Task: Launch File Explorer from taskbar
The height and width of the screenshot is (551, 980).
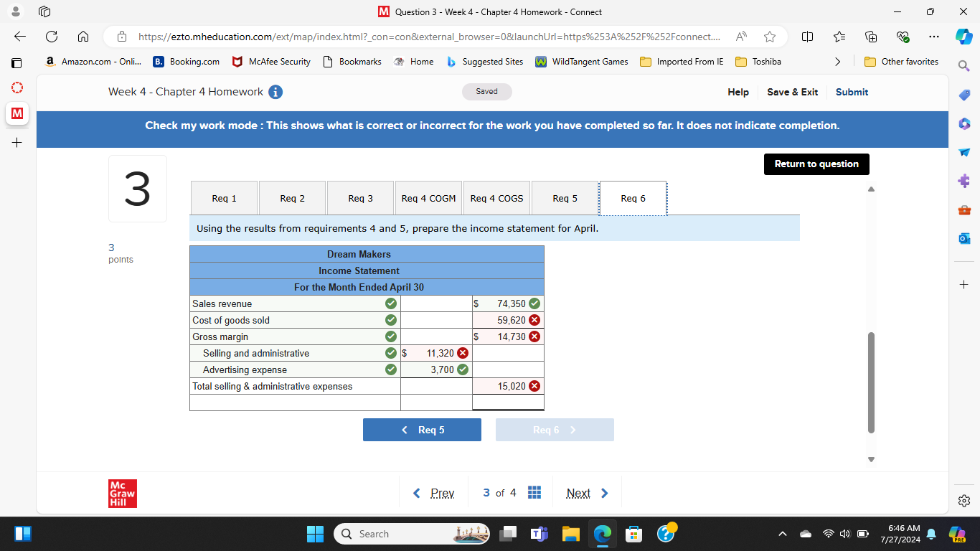Action: coord(570,534)
